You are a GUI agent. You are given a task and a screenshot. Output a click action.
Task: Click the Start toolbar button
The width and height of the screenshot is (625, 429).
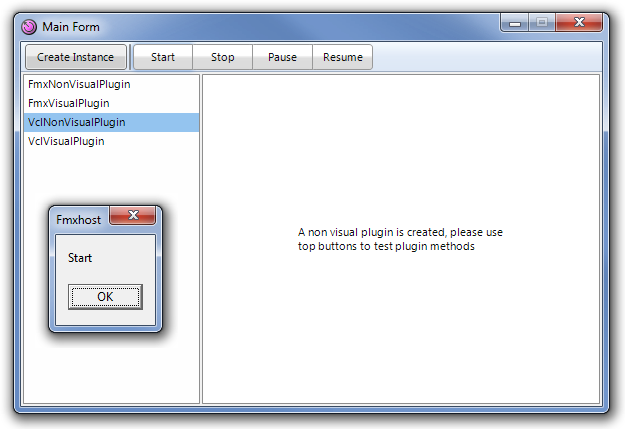(x=163, y=57)
